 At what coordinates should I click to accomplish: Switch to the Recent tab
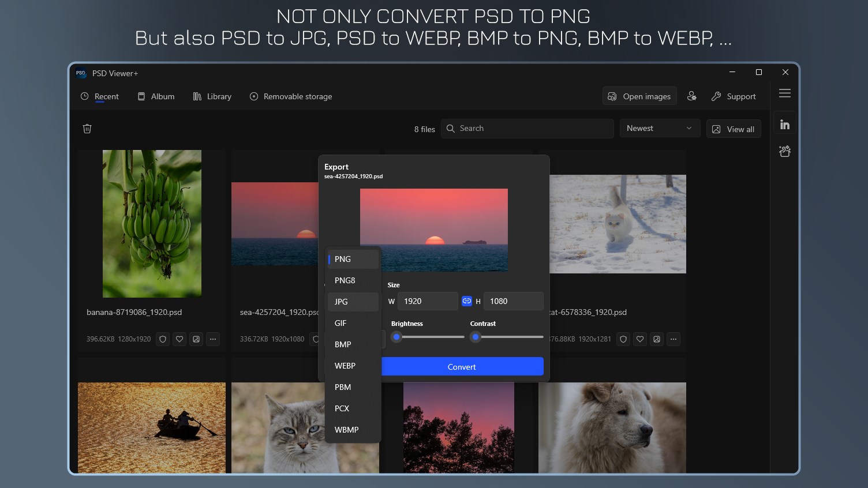pyautogui.click(x=100, y=96)
